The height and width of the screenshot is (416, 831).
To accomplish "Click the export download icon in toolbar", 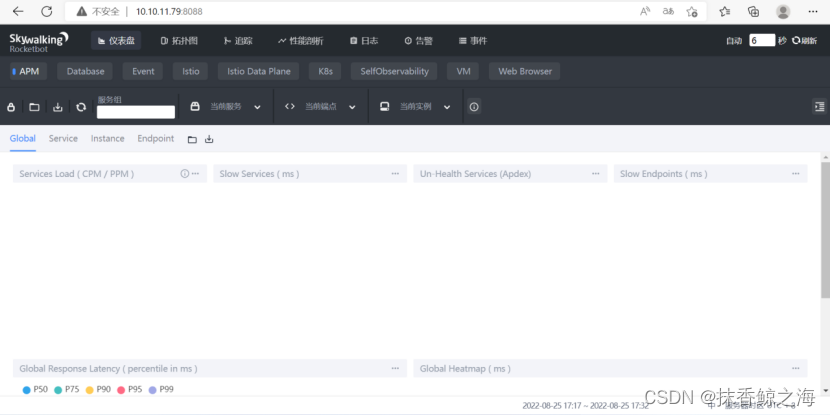I will [x=57, y=107].
